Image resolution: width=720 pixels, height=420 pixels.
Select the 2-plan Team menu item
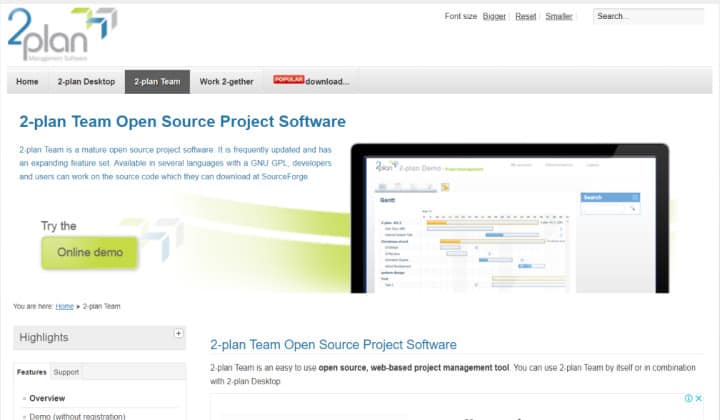tap(157, 82)
